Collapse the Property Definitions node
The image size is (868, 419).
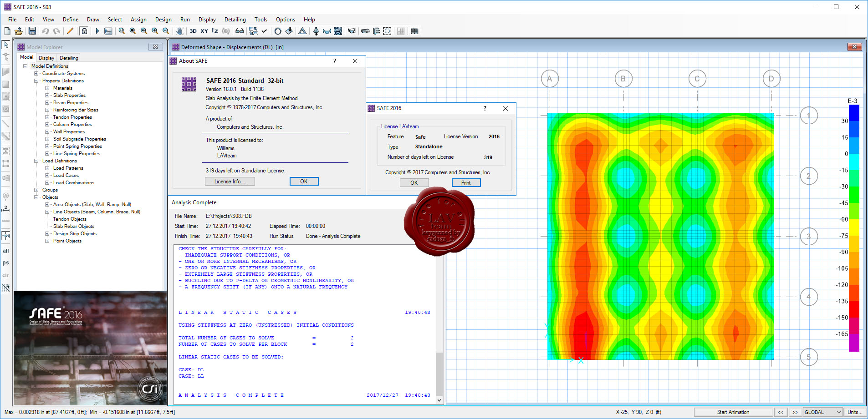(36, 81)
